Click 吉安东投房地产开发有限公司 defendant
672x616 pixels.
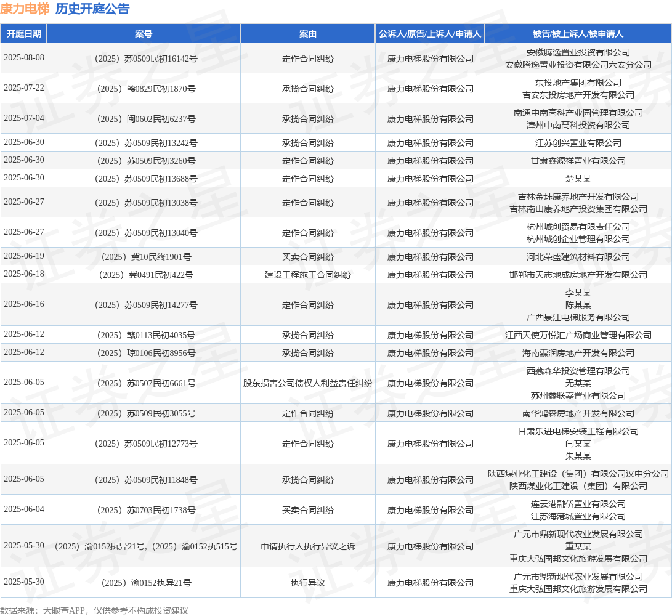point(578,95)
